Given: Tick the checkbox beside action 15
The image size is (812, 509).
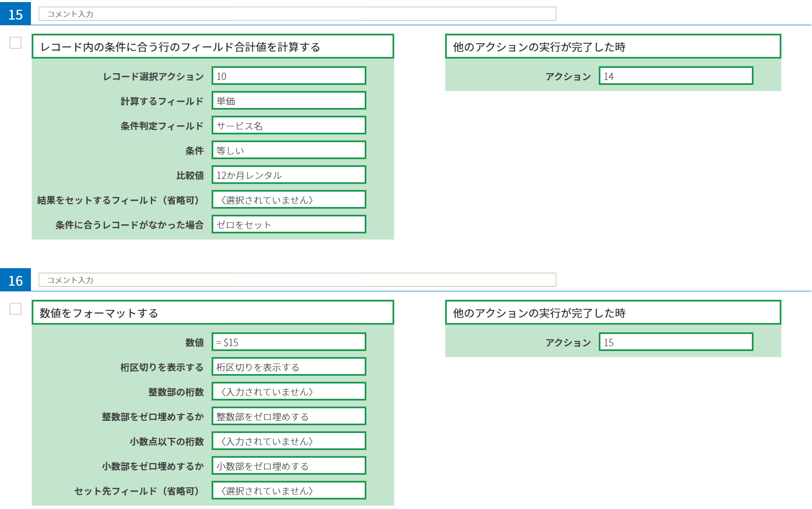Looking at the screenshot, I should tap(15, 42).
